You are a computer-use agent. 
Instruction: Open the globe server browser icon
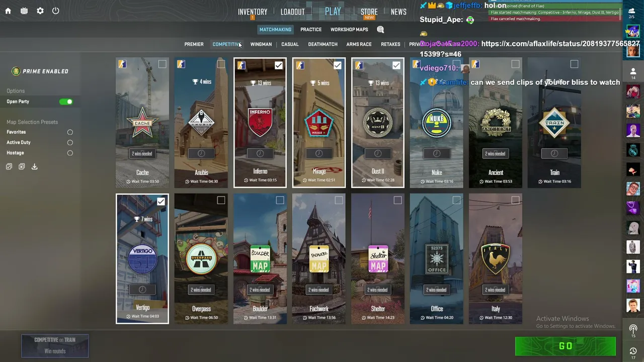click(x=380, y=30)
